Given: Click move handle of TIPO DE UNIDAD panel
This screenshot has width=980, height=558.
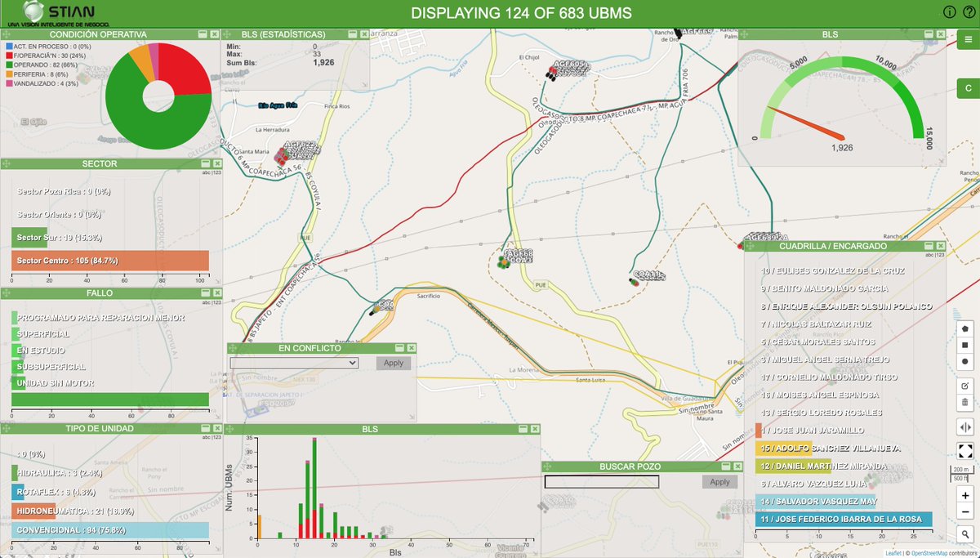Looking at the screenshot, I should click(x=7, y=428).
